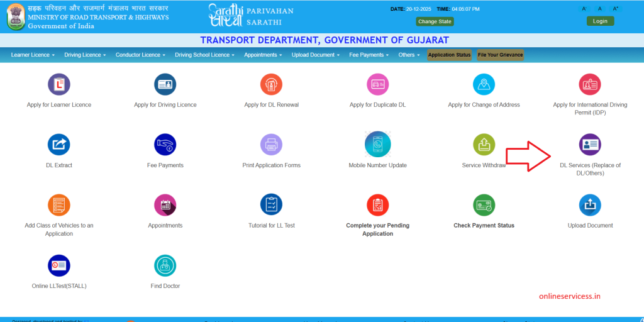This screenshot has height=322, width=644.
Task: Click the Apply for Change of Address icon
Action: pyautogui.click(x=484, y=84)
